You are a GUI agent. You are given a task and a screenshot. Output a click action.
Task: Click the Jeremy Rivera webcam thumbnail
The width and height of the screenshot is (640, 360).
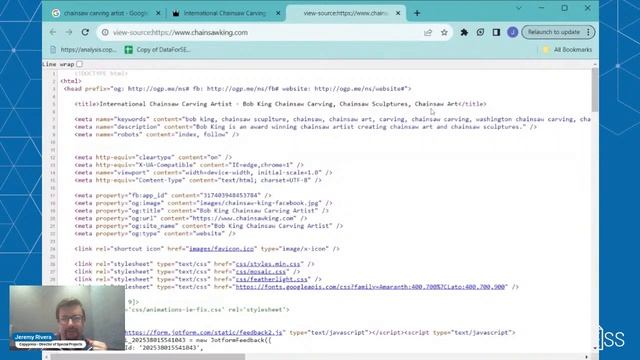[67, 318]
